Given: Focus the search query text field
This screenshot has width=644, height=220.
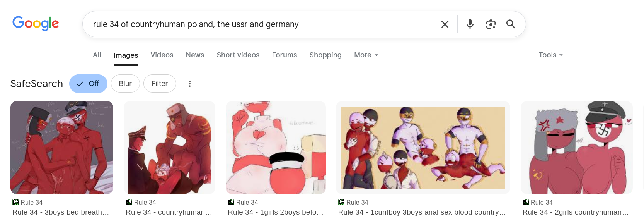Looking at the screenshot, I should click(x=263, y=24).
